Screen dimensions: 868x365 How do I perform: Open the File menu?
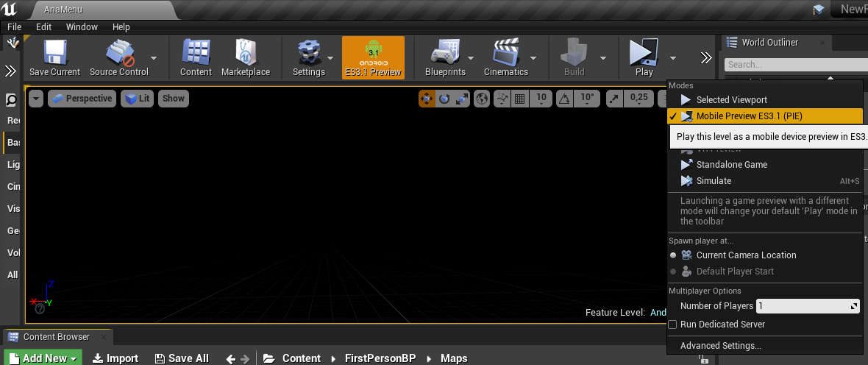click(x=15, y=26)
